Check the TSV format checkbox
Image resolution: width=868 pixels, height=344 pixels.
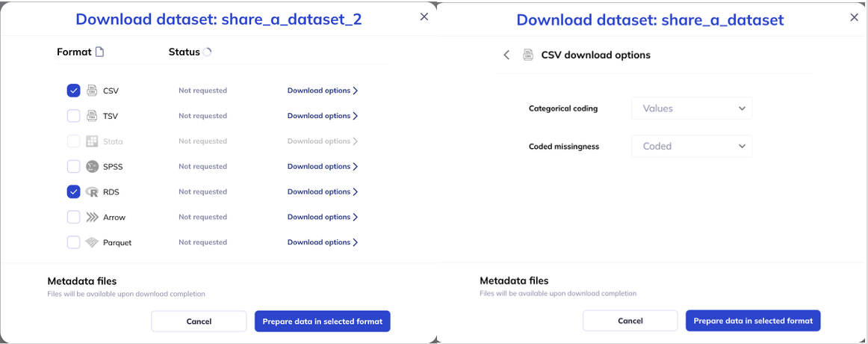click(74, 116)
